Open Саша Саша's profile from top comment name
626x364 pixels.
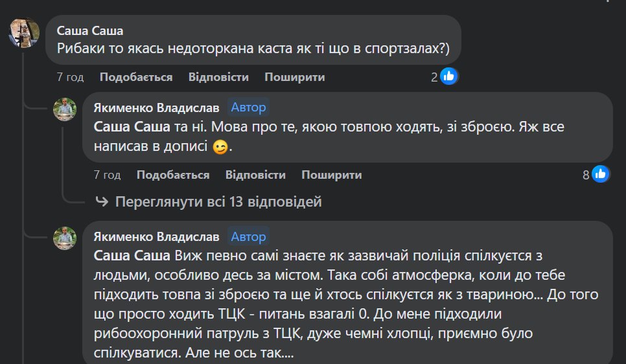(x=90, y=30)
